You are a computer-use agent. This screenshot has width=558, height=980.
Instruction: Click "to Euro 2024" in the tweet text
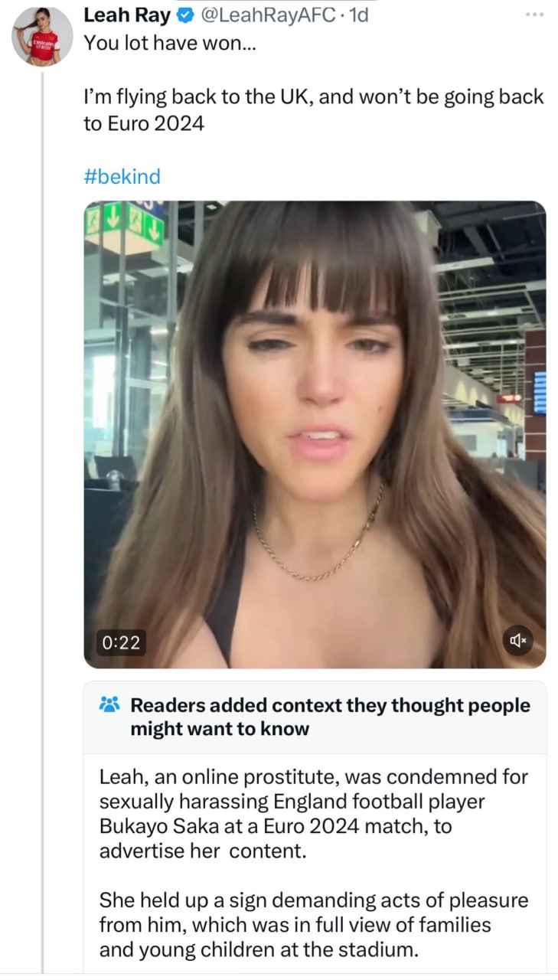point(144,123)
